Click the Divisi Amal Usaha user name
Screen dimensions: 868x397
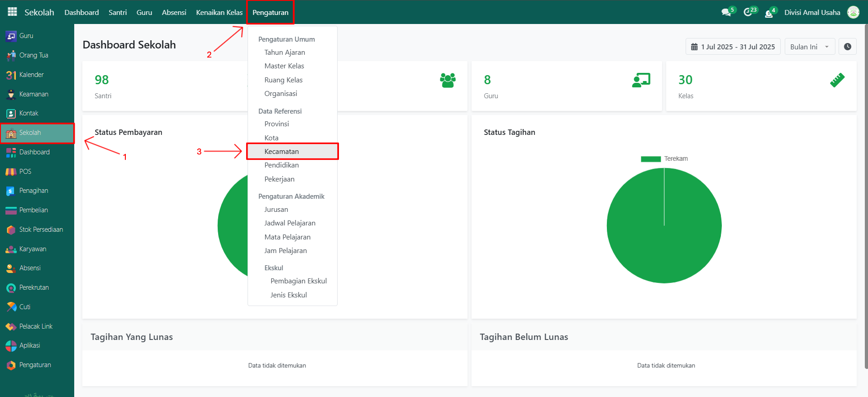pyautogui.click(x=812, y=13)
